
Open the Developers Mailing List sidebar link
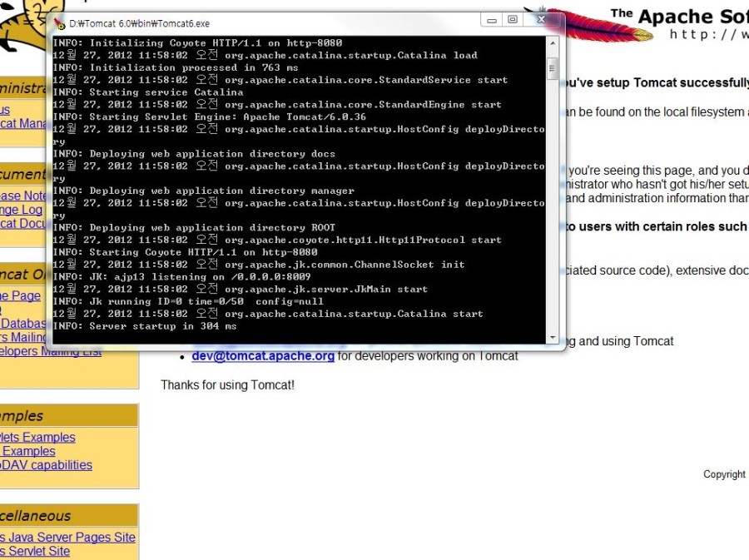pyautogui.click(x=50, y=352)
